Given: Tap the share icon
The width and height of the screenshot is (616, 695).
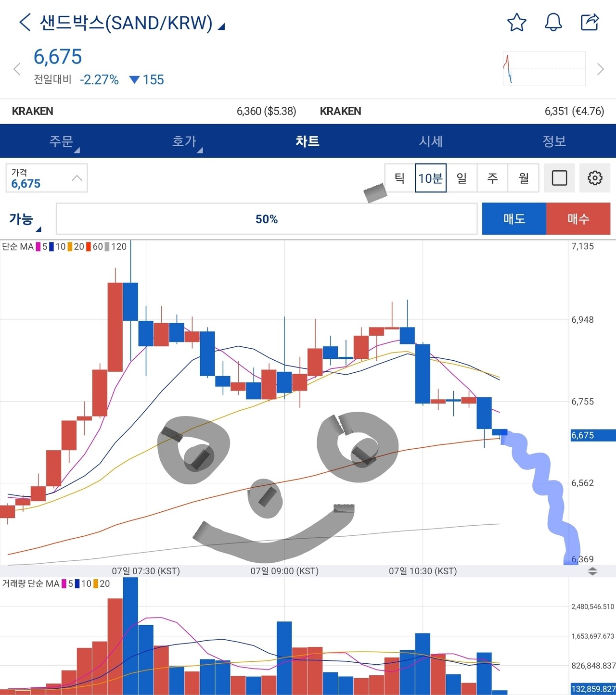Looking at the screenshot, I should [590, 23].
